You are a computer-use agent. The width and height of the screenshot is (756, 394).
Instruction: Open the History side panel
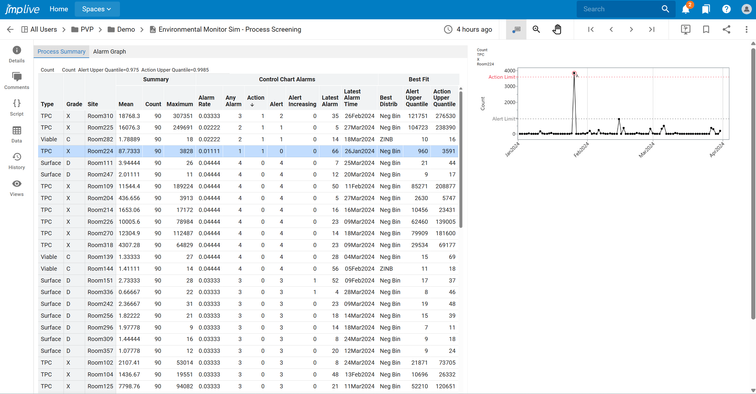pos(16,161)
